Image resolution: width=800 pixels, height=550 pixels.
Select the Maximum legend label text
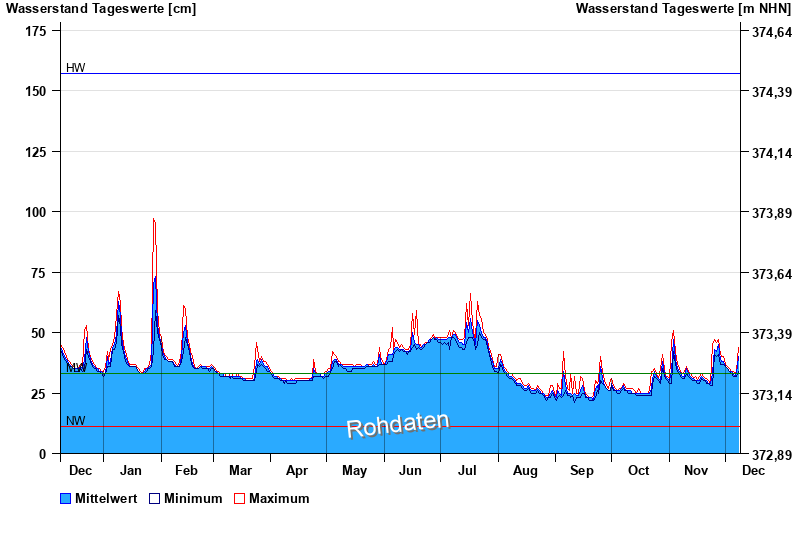click(x=279, y=498)
